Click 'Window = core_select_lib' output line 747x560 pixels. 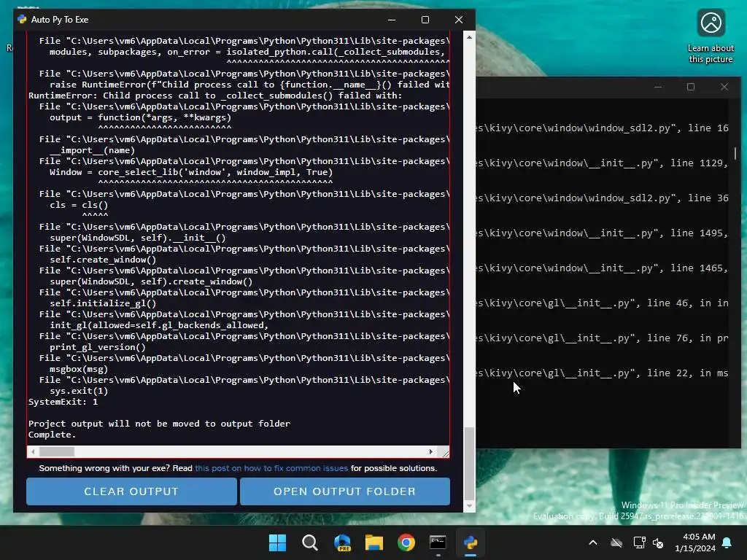click(x=191, y=172)
